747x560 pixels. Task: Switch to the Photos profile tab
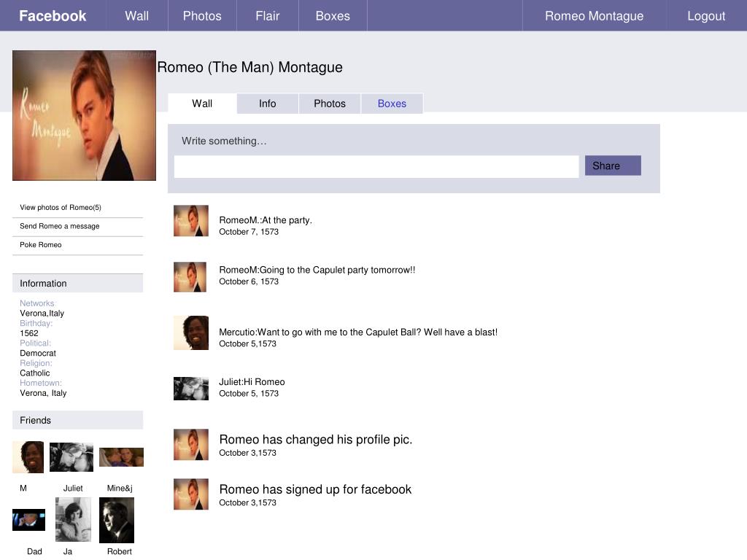(329, 104)
